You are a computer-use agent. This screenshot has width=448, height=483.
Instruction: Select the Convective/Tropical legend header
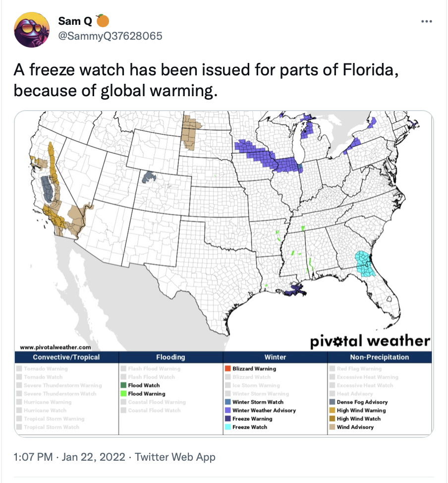click(x=66, y=357)
